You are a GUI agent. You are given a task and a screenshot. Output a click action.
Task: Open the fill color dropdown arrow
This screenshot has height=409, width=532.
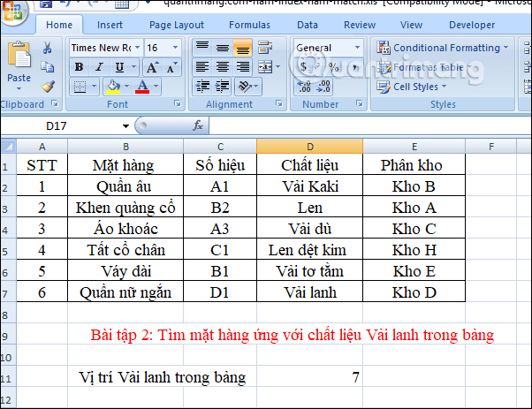tap(127, 87)
